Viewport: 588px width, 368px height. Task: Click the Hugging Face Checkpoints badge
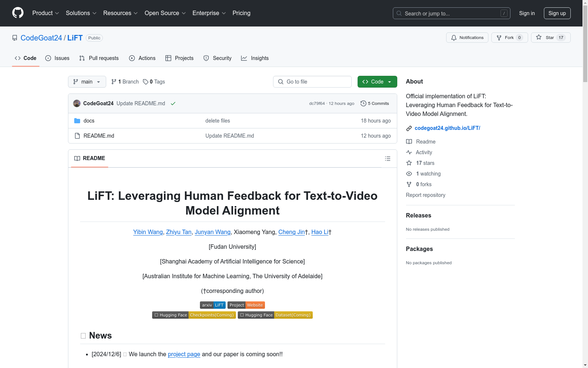pos(194,315)
